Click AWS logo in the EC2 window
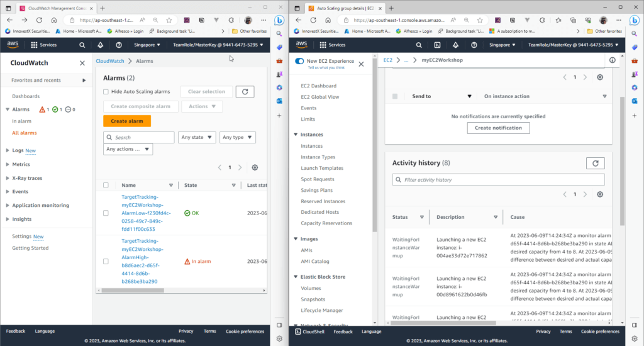This screenshot has height=346, width=644. pos(301,45)
